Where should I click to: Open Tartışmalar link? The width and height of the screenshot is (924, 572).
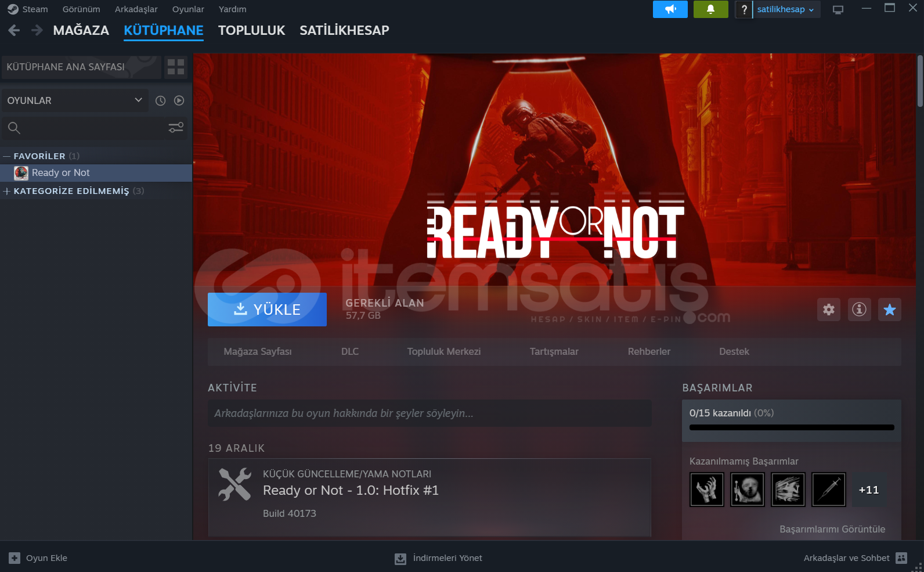coord(554,351)
